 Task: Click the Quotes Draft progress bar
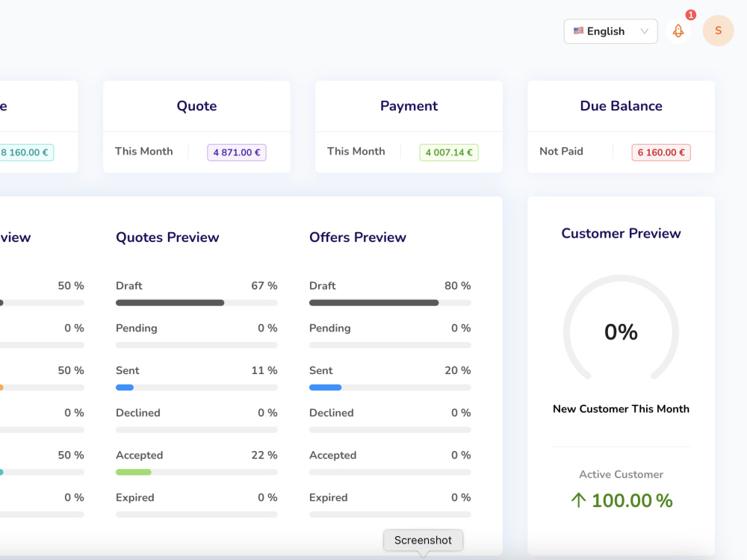tap(196, 303)
